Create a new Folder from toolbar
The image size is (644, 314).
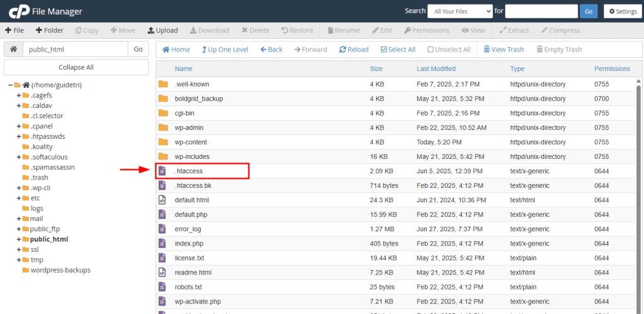pyautogui.click(x=49, y=30)
